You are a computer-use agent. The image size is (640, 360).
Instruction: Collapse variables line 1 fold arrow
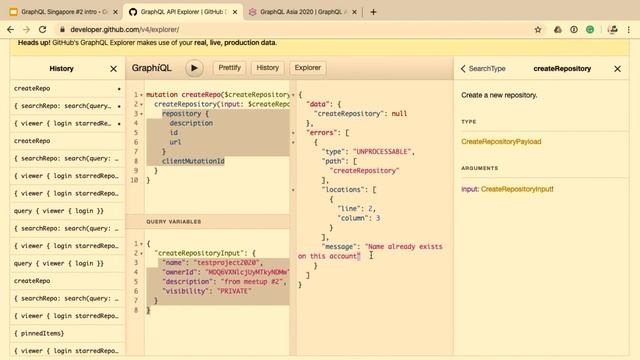tap(141, 244)
